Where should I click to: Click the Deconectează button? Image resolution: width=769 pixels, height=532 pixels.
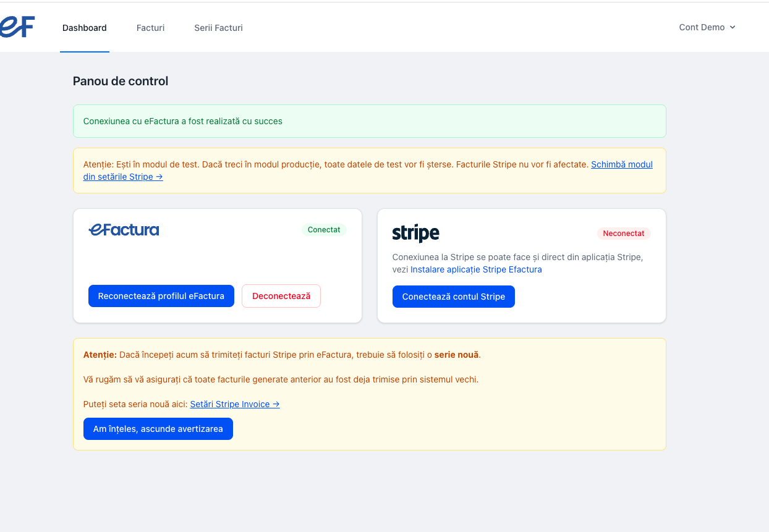[281, 296]
